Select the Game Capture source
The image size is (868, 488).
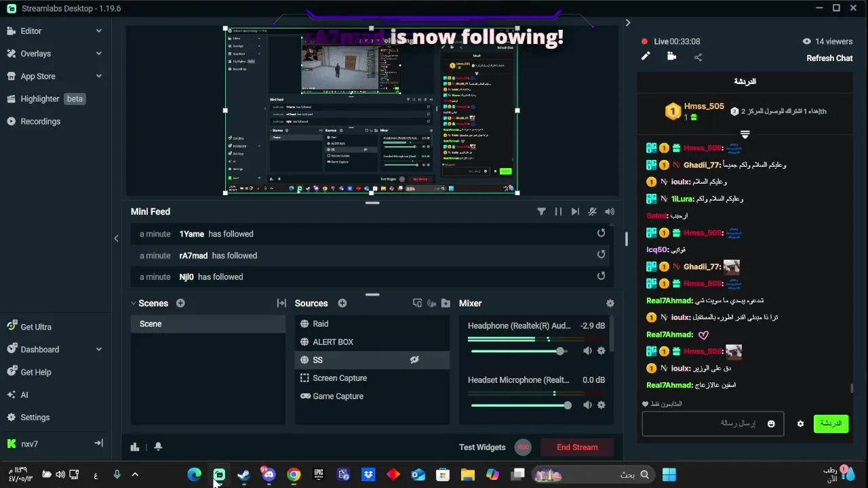click(x=372, y=396)
